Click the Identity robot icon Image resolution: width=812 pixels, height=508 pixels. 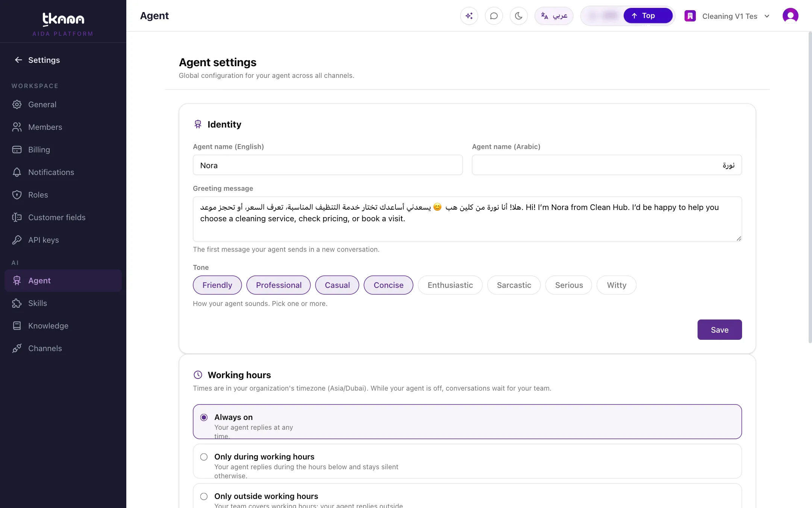tap(198, 124)
